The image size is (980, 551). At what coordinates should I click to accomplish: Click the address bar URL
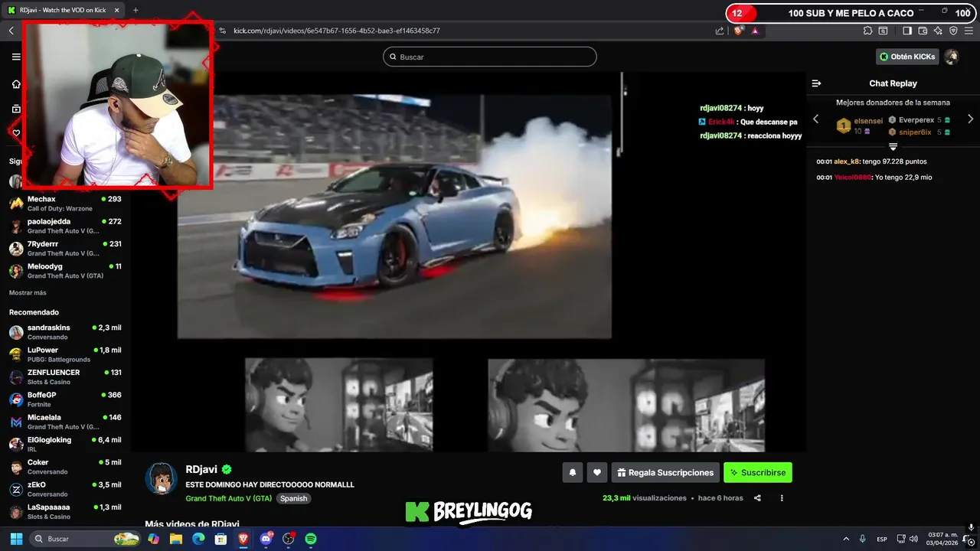[x=337, y=31]
